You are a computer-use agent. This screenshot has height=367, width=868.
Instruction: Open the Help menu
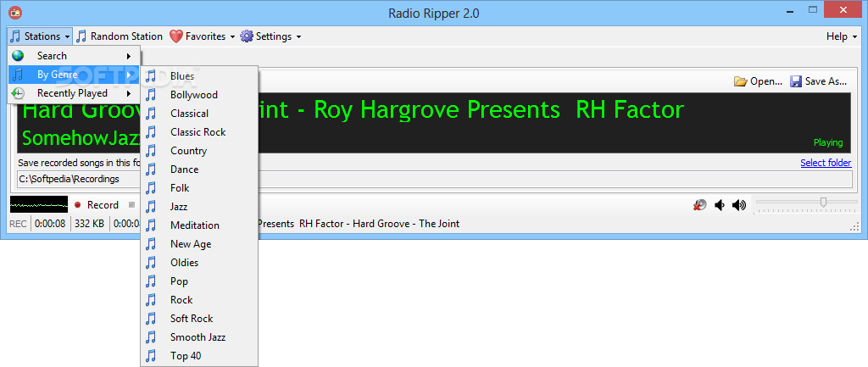[842, 36]
